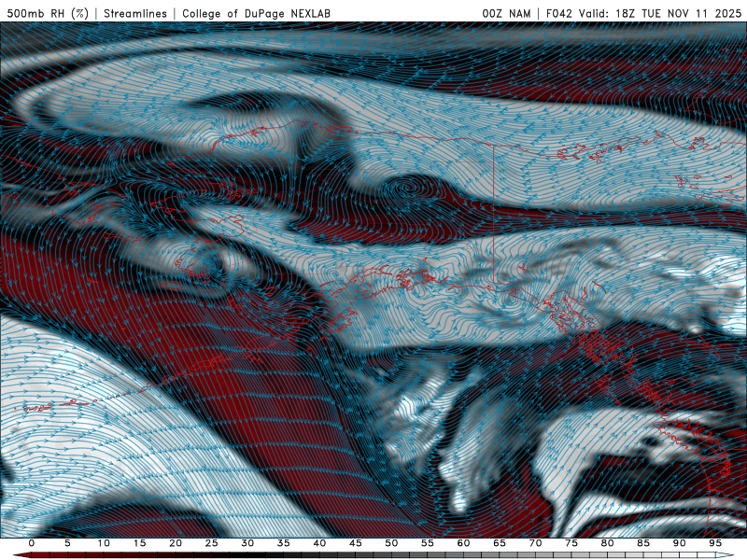Click the "Valid: 18Z TUE NOV 11 2025" text
The image size is (747, 560).
660,14
